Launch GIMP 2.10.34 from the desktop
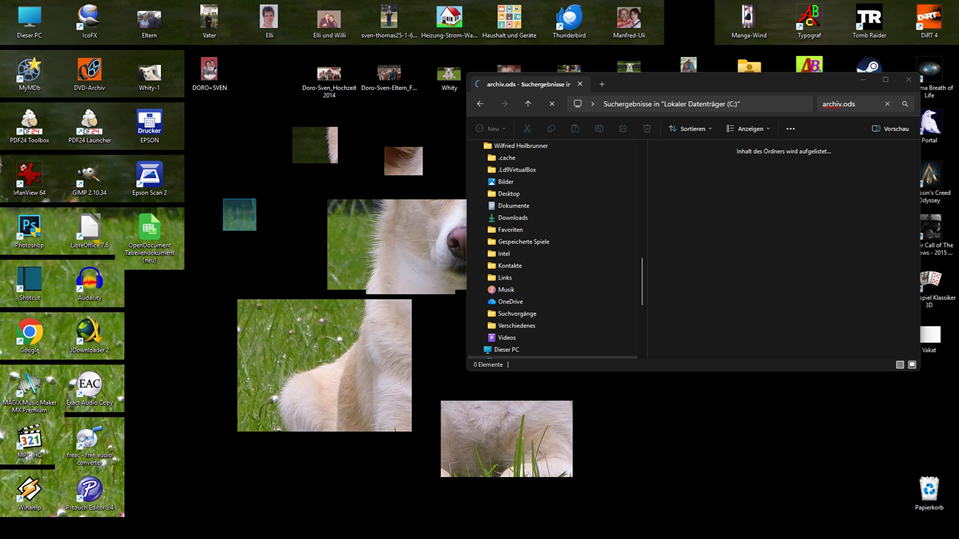 (89, 179)
